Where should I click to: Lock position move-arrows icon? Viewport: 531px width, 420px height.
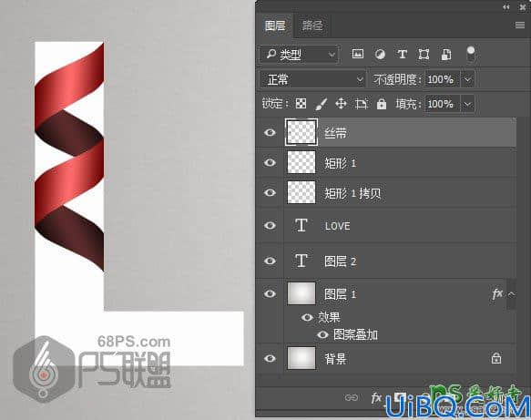click(x=341, y=104)
